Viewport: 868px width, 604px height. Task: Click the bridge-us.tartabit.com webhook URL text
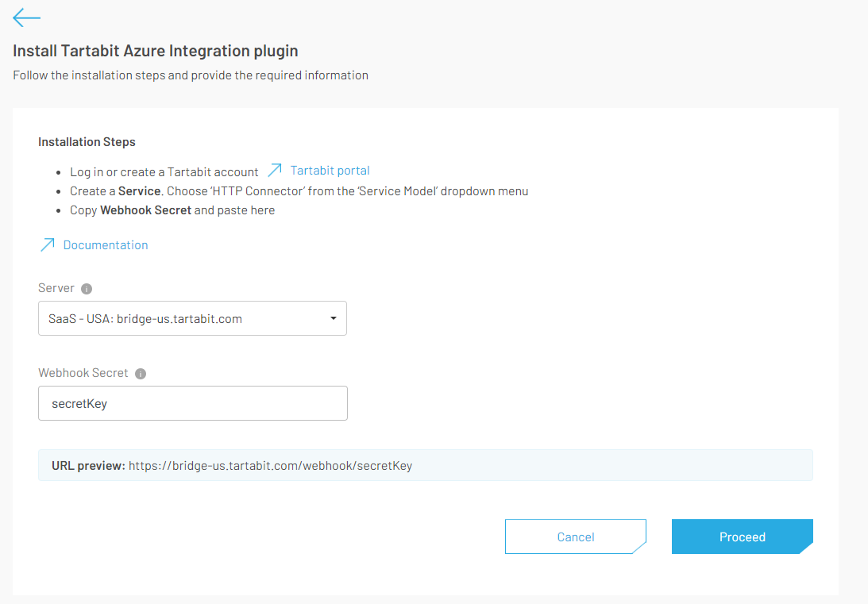click(x=270, y=466)
